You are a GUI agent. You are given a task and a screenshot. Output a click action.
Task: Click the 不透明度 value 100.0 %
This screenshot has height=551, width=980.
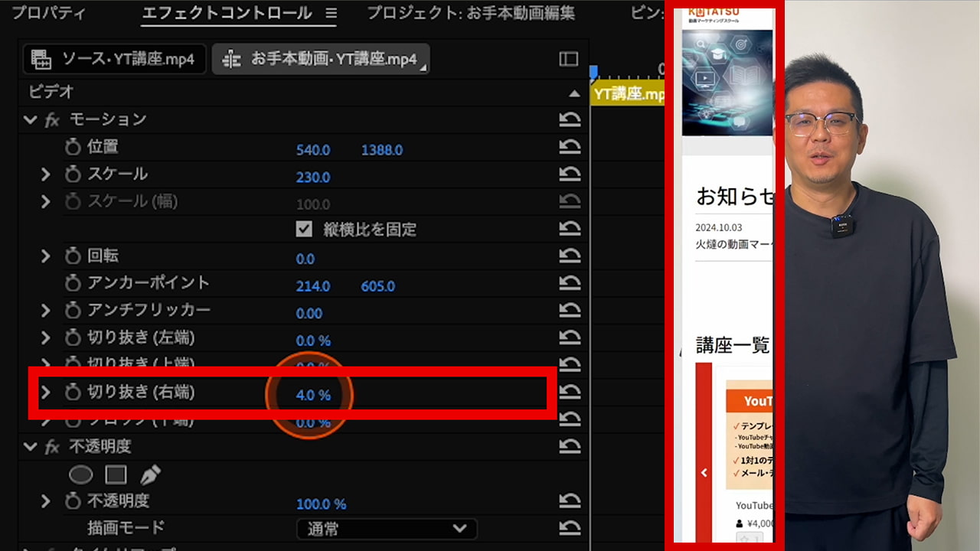pos(321,504)
